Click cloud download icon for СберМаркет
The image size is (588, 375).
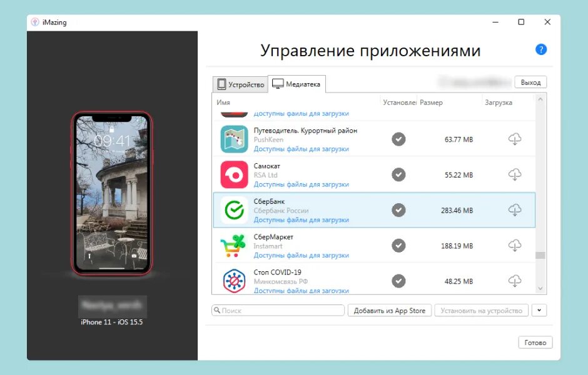pos(514,246)
